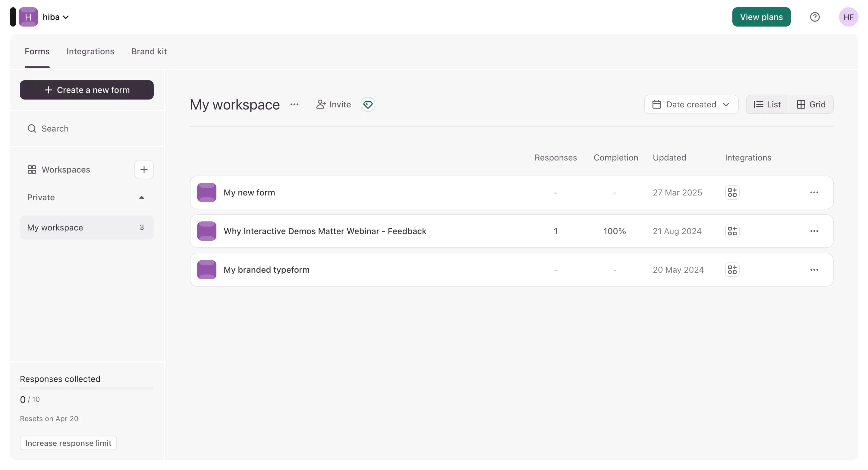868x470 pixels.
Task: Click Increase response limit button
Action: tap(68, 443)
